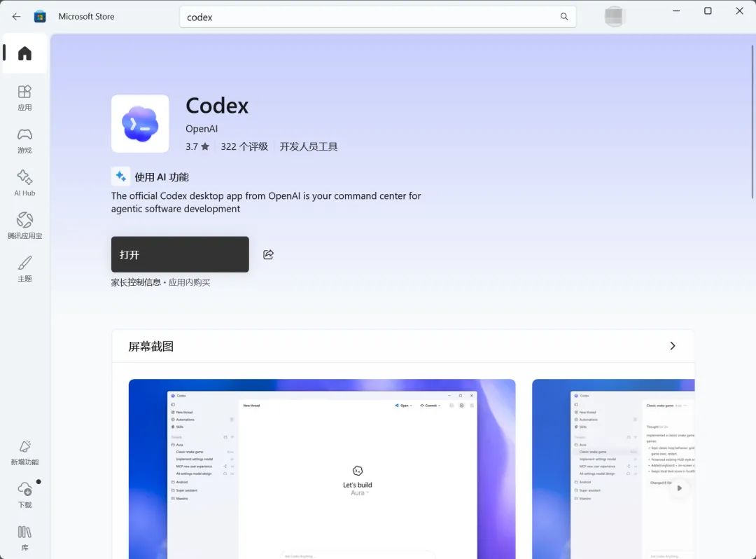This screenshot has width=756, height=559.
Task: Go back using the back arrow
Action: pos(16,17)
